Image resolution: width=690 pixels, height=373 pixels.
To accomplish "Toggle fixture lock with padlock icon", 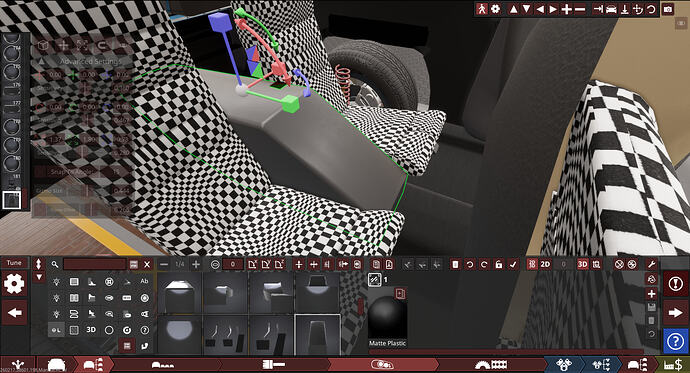I will [x=499, y=264].
